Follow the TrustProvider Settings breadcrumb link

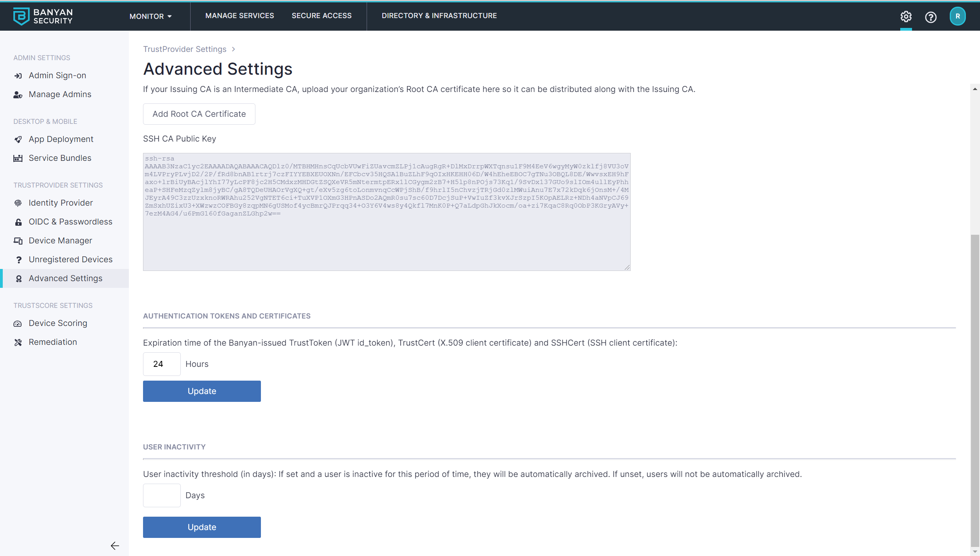(x=184, y=49)
